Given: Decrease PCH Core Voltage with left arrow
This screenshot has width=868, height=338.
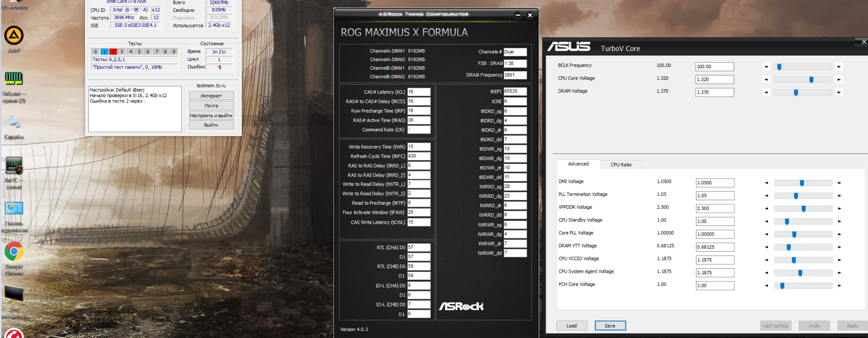Looking at the screenshot, I should [767, 286].
